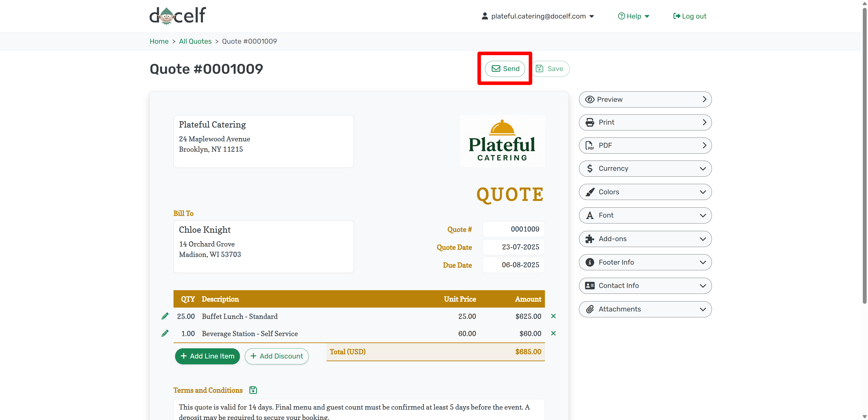Screen dimensions: 868x420
Task: Click the Add Line Item button
Action: 207,356
